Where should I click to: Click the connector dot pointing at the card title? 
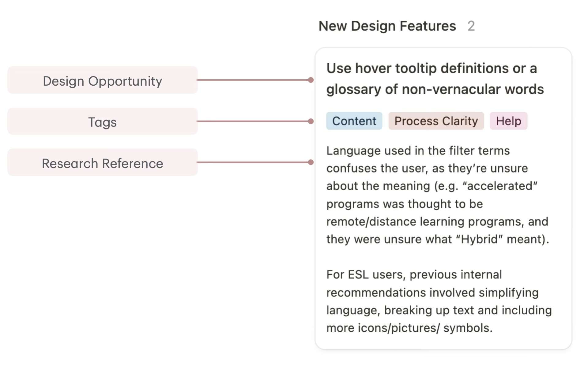coord(311,80)
